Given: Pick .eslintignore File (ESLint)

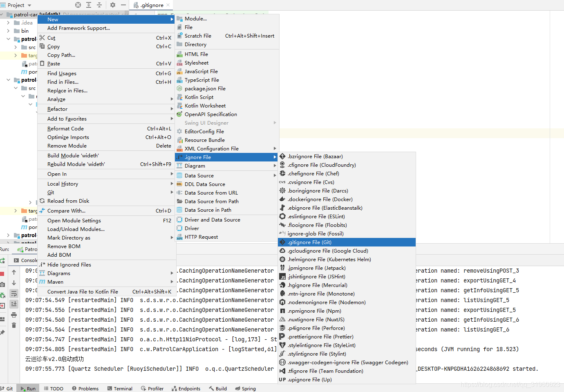Looking at the screenshot, I should coord(347,217).
